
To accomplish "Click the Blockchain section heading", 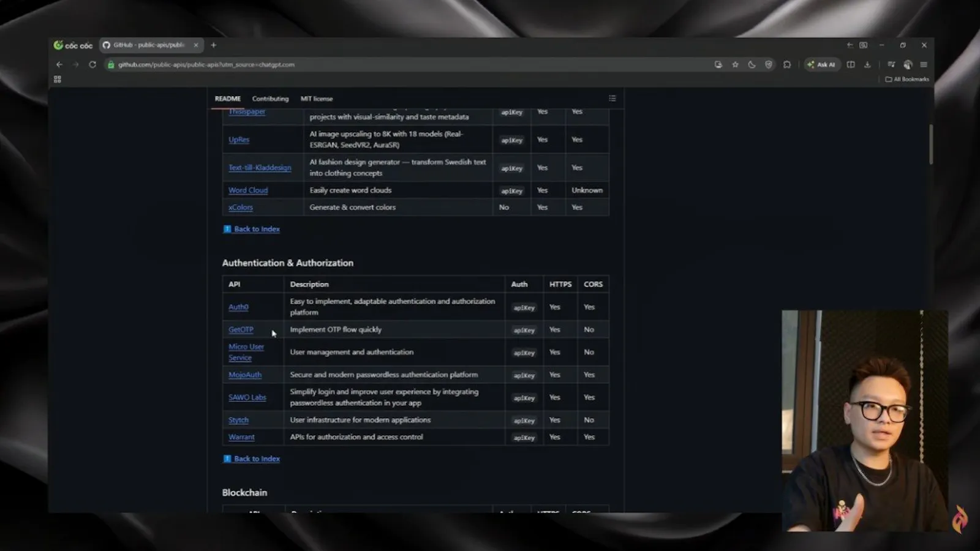I will pos(244,492).
